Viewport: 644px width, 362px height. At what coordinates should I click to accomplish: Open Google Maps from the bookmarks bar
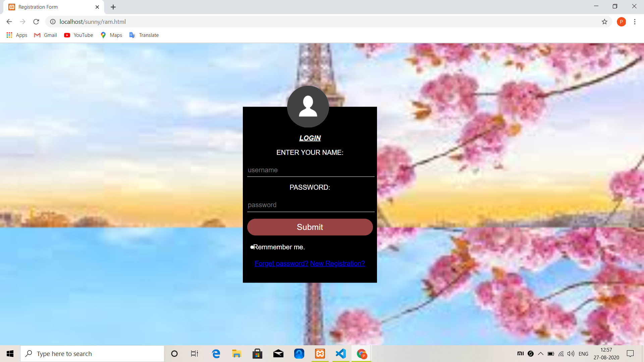tap(111, 35)
